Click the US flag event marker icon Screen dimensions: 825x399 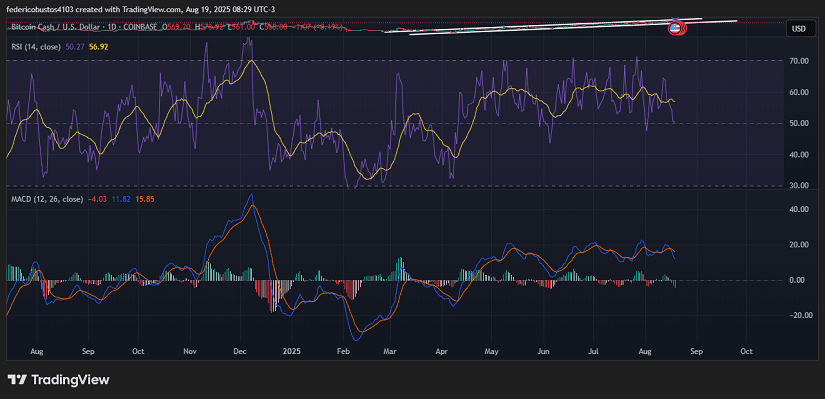676,28
